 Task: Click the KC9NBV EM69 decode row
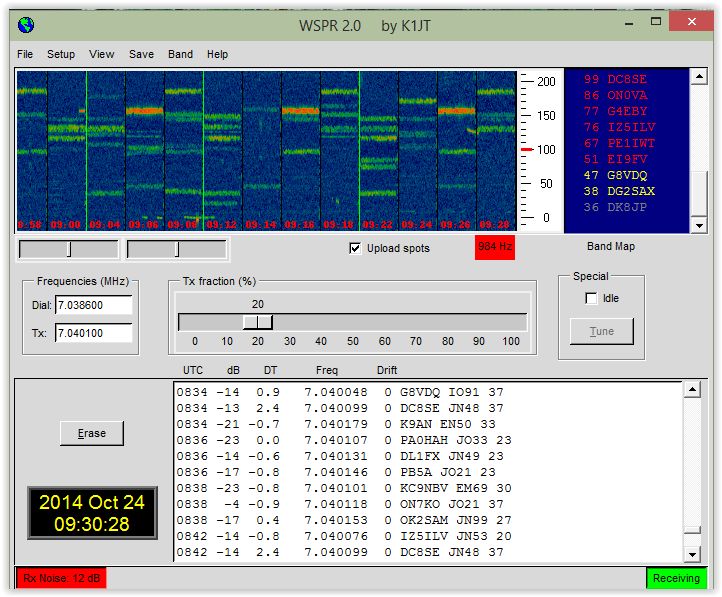344,488
